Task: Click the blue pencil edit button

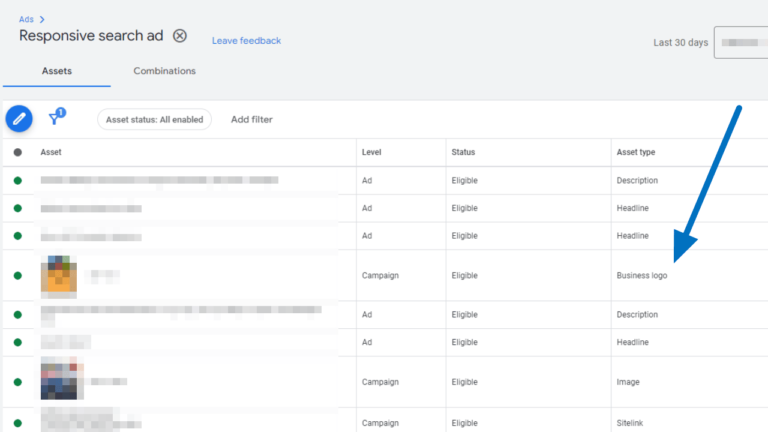Action: point(19,119)
